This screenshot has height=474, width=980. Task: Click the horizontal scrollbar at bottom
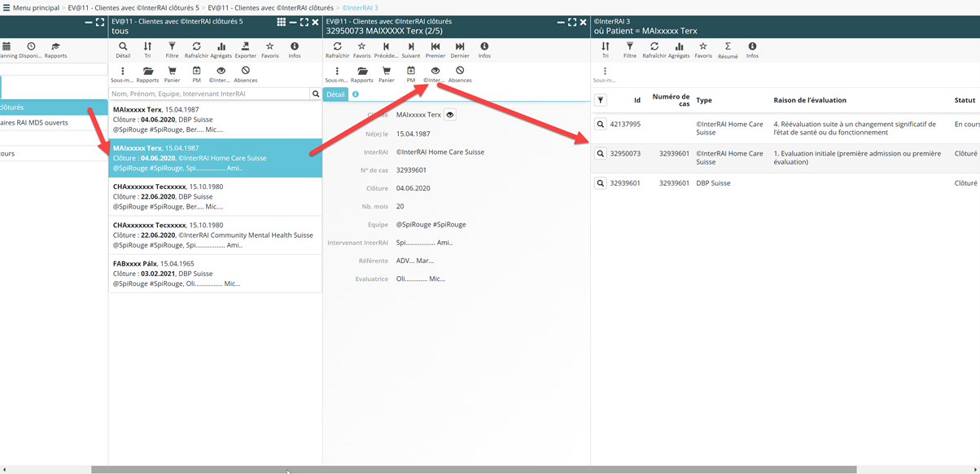[x=472, y=470]
